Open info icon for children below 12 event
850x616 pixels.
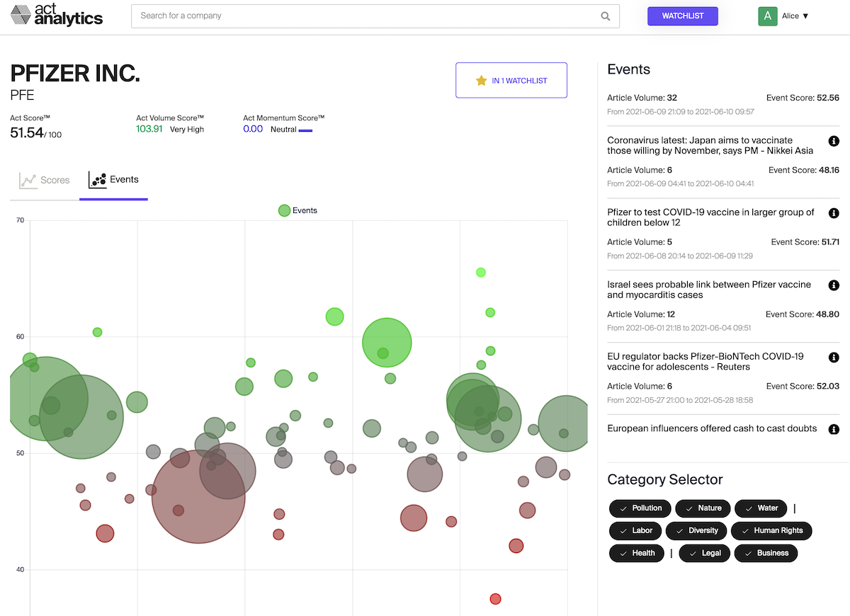[834, 213]
